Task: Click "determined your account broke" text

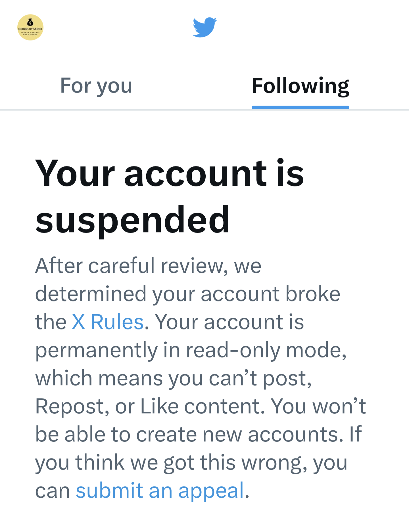Action: click(x=187, y=294)
